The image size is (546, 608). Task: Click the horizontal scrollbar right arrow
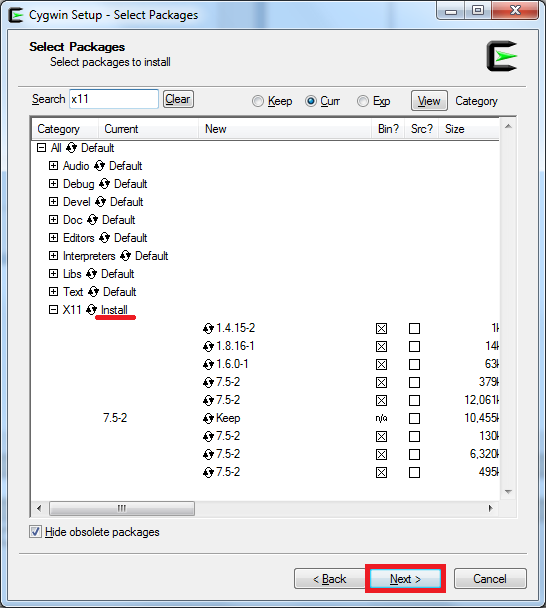click(x=491, y=508)
